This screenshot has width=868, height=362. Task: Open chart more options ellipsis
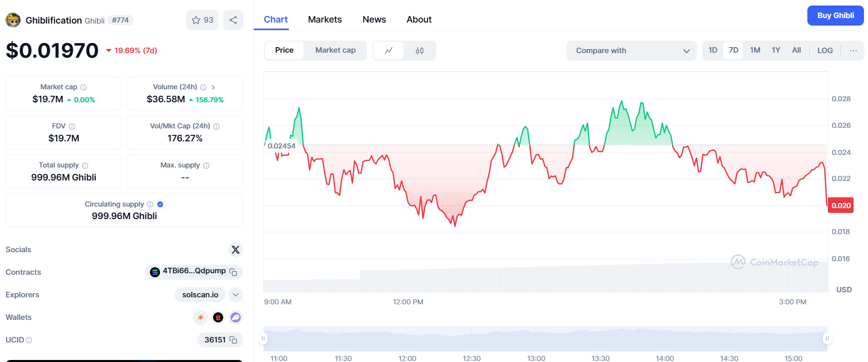853,51
